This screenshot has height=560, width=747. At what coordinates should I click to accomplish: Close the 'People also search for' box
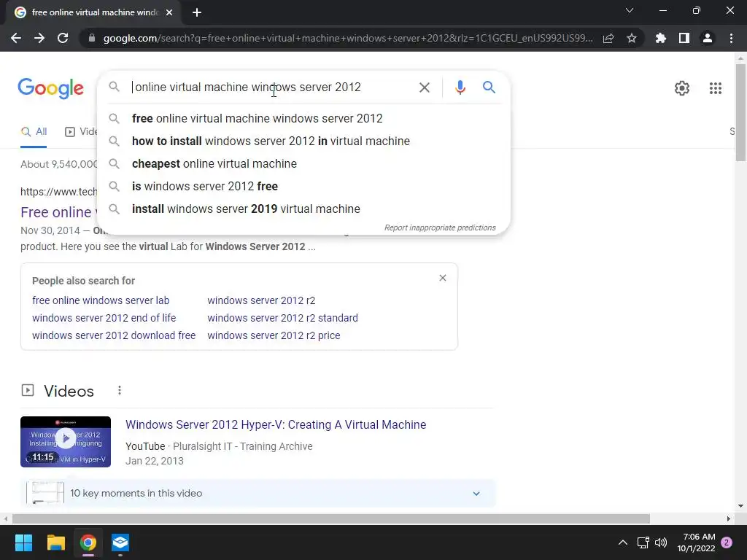tap(443, 278)
